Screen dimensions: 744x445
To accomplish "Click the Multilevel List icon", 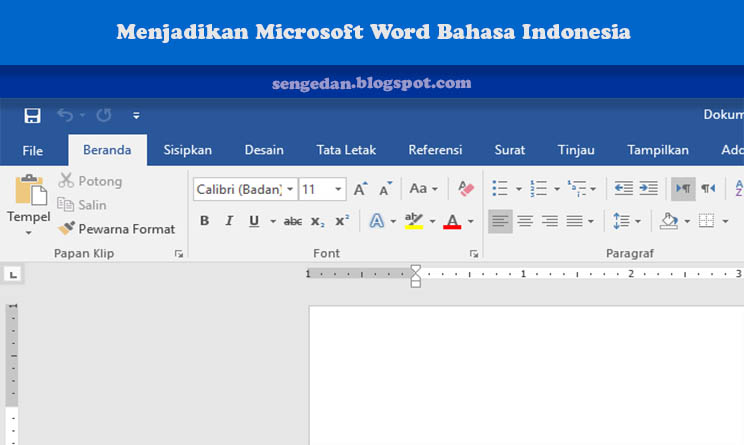I will [x=577, y=188].
